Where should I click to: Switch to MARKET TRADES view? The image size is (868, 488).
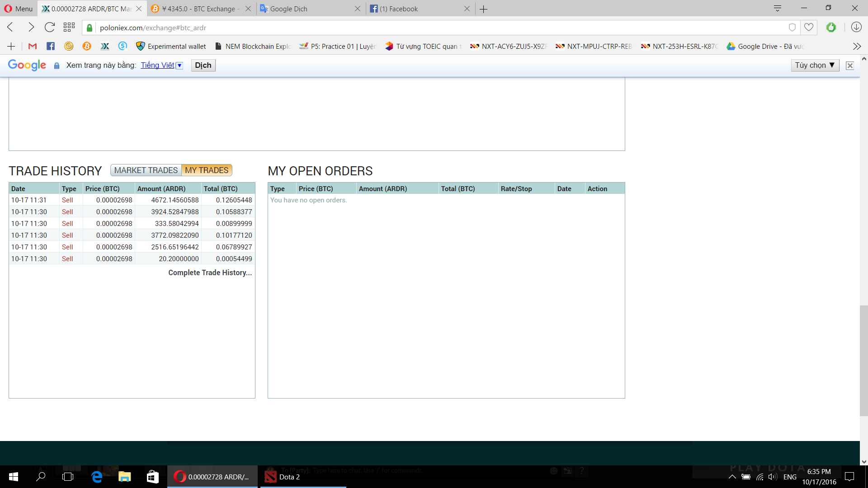(146, 170)
